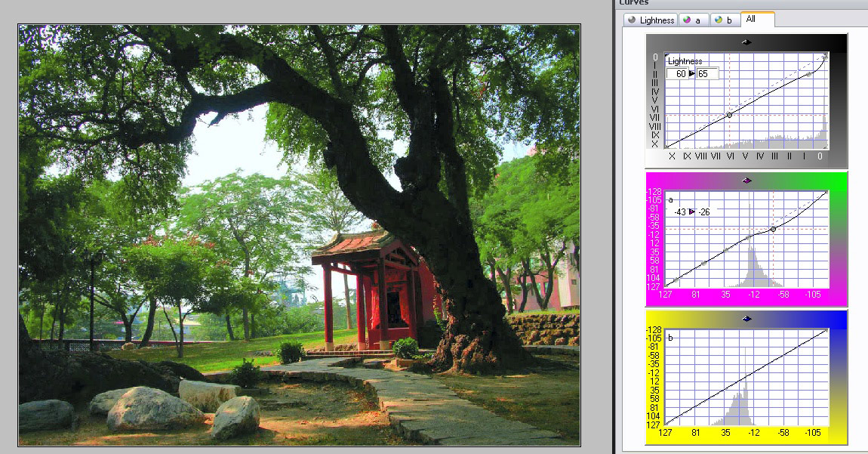The image size is (868, 454).
Task: Open the b channel curve tab
Action: (x=725, y=20)
